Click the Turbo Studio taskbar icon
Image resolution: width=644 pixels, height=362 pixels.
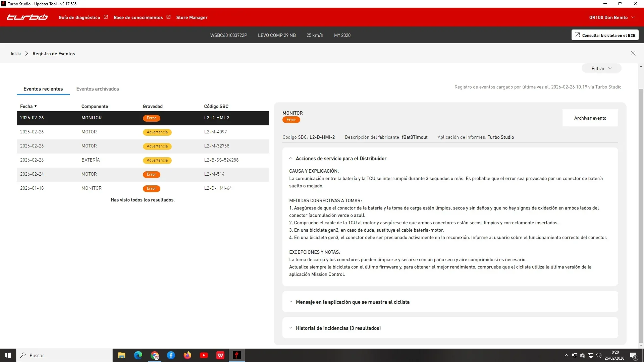click(x=237, y=355)
